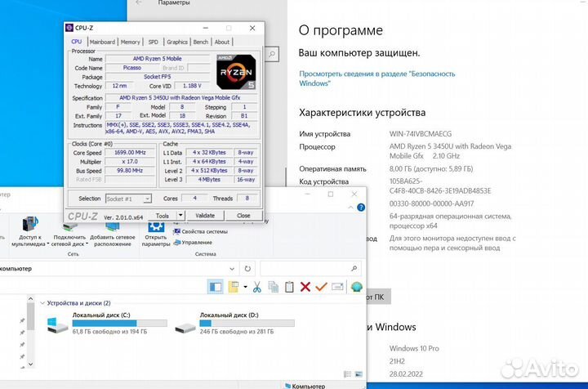Open the Mainboard tab in CPU-Z

click(102, 42)
